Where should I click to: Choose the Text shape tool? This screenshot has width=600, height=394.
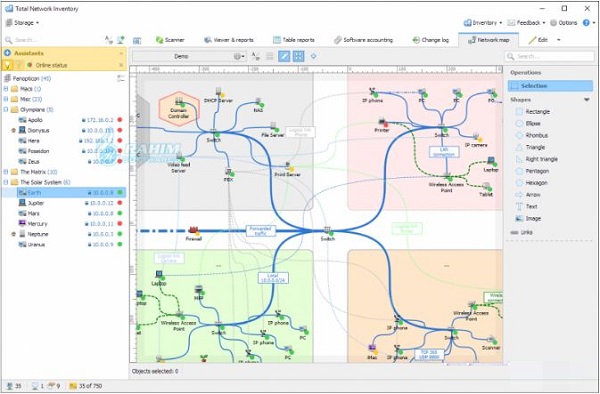[527, 207]
